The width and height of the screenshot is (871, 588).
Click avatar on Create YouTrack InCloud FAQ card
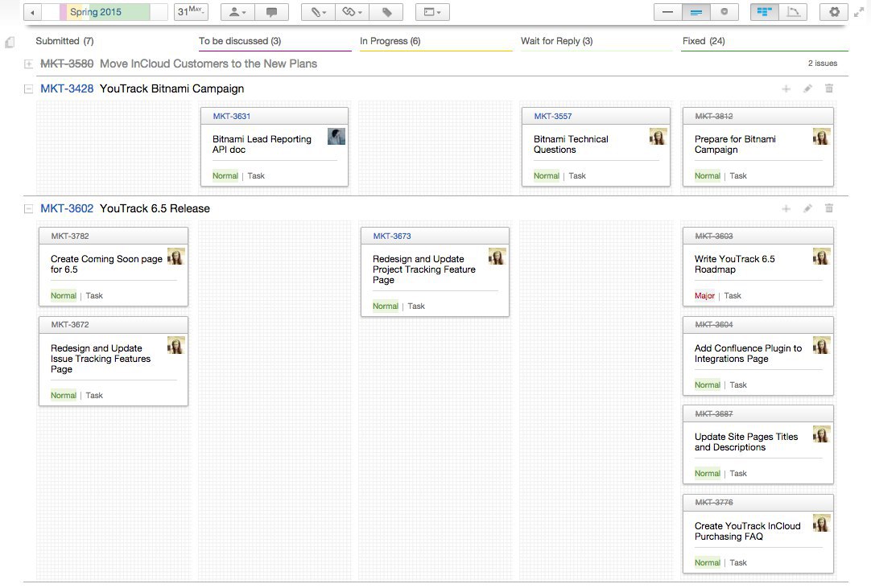click(821, 523)
